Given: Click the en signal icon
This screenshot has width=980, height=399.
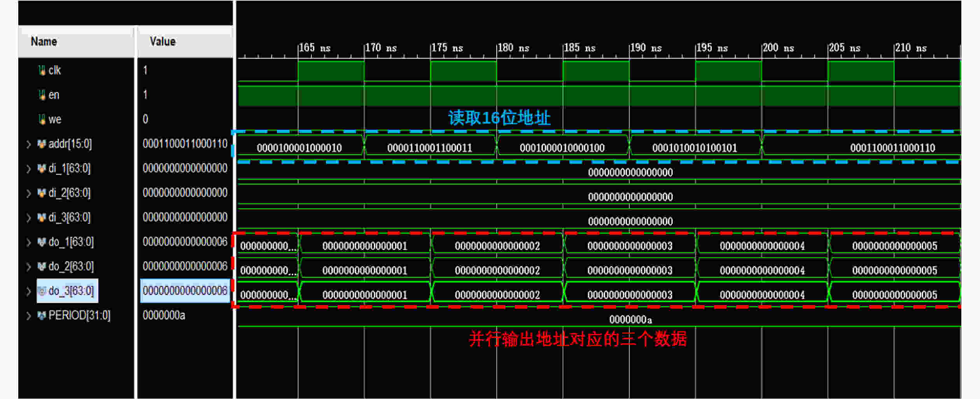Looking at the screenshot, I should point(42,95).
